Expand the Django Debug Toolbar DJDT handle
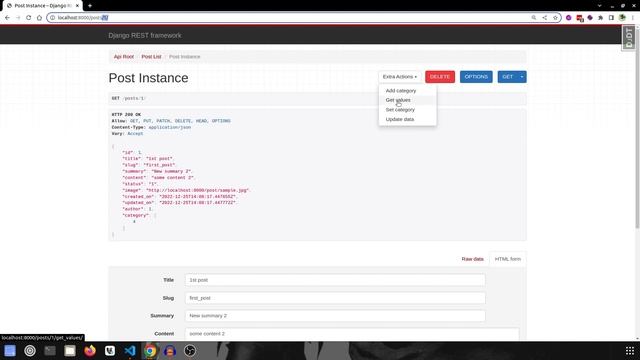The height and width of the screenshot is (360, 640). point(629,38)
